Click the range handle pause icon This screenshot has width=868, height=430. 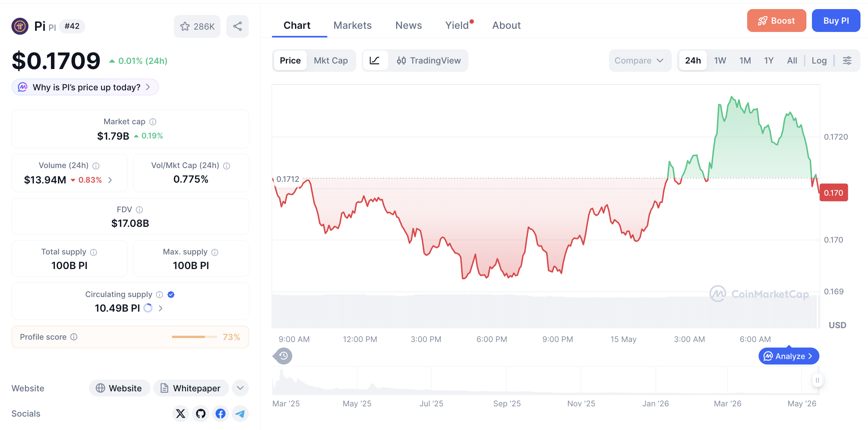coord(817,380)
